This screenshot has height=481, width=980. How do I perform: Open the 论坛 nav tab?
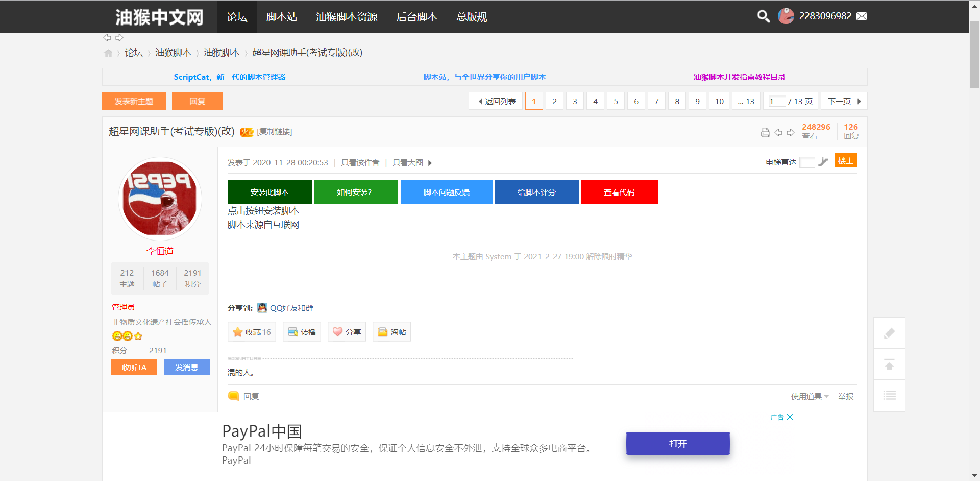point(237,17)
